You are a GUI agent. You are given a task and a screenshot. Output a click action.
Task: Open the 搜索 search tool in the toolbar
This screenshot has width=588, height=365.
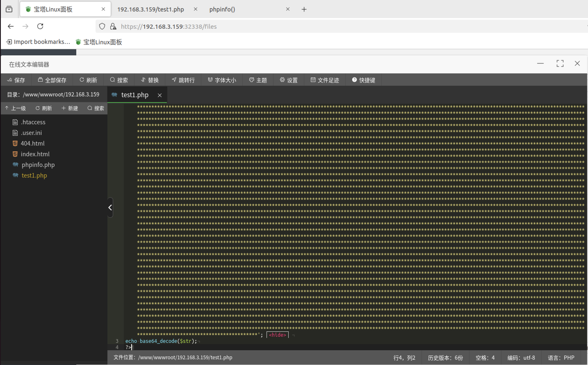pyautogui.click(x=119, y=80)
